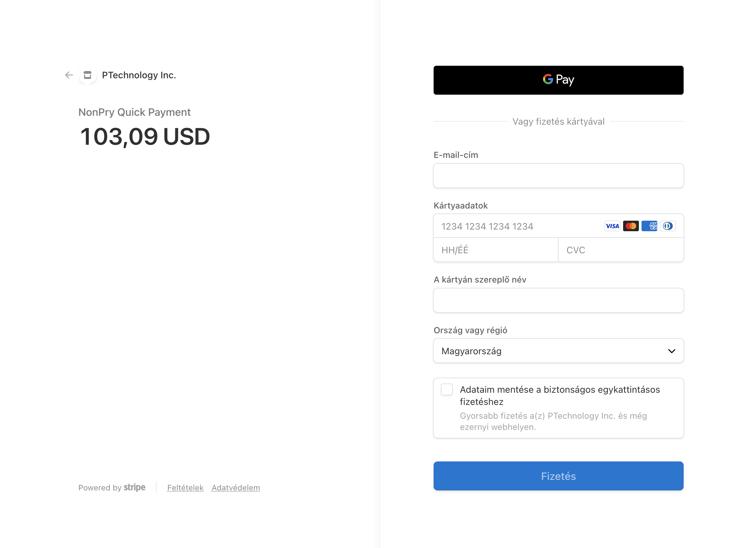Open the Adatvédelem privacy link

click(236, 488)
